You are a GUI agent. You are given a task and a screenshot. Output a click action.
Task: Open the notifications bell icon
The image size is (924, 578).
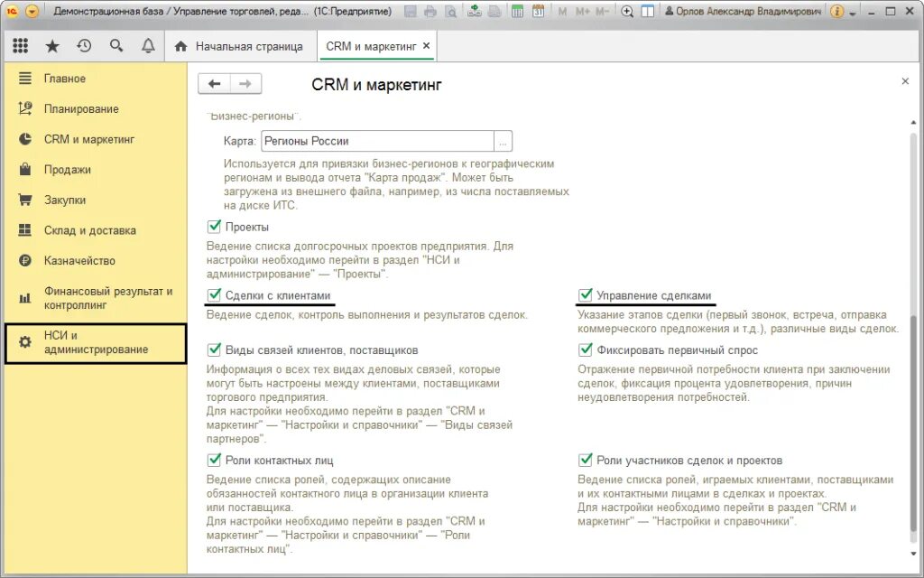pos(148,46)
